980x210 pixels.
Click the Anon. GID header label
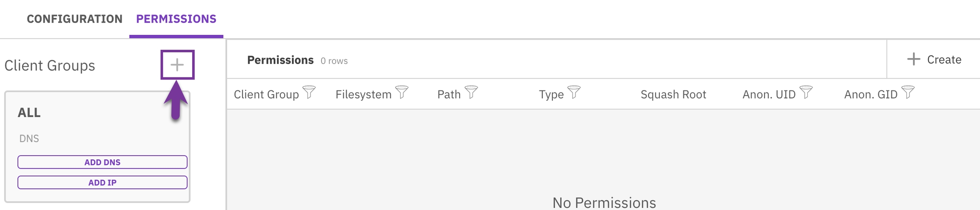click(x=871, y=94)
